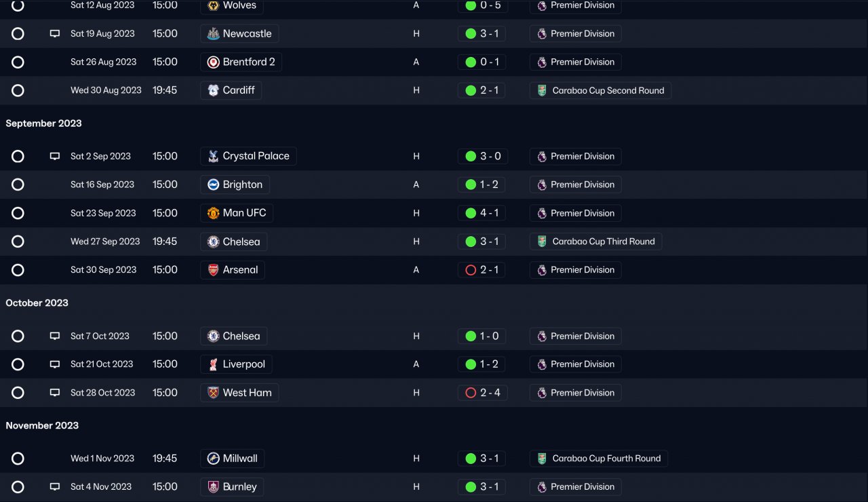Open the 4 - 1 result against Man UFC
Viewport: 868px width, 502px height.
[x=489, y=213]
